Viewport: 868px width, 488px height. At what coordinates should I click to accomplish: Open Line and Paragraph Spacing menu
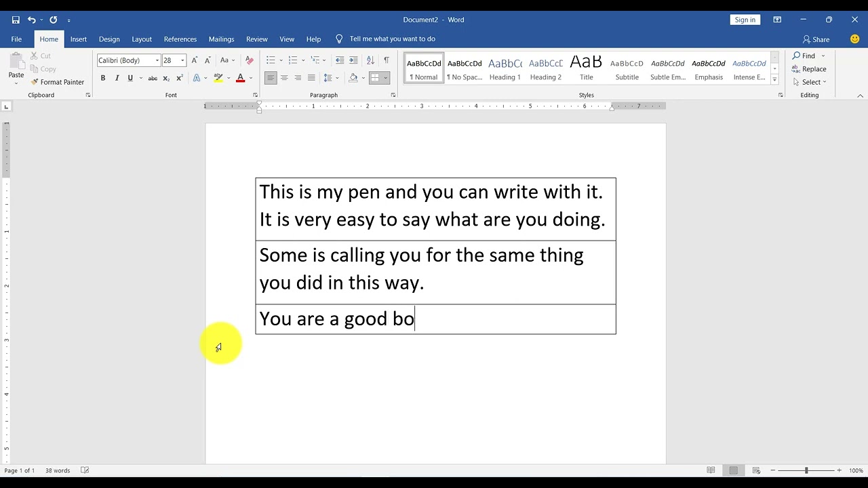pyautogui.click(x=330, y=78)
